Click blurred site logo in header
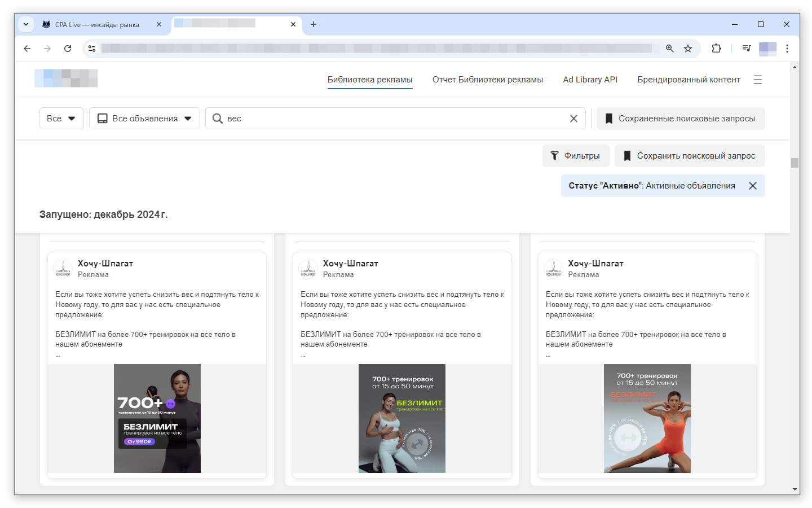812x508 pixels. [66, 78]
